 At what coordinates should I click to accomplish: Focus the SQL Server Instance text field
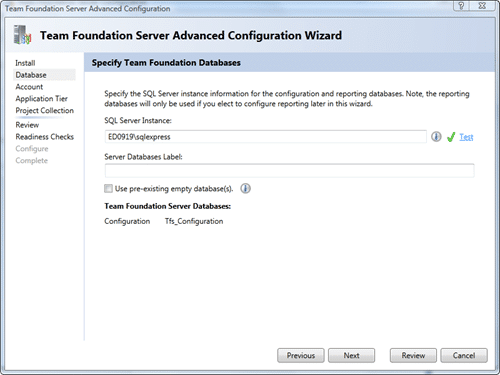click(x=266, y=137)
